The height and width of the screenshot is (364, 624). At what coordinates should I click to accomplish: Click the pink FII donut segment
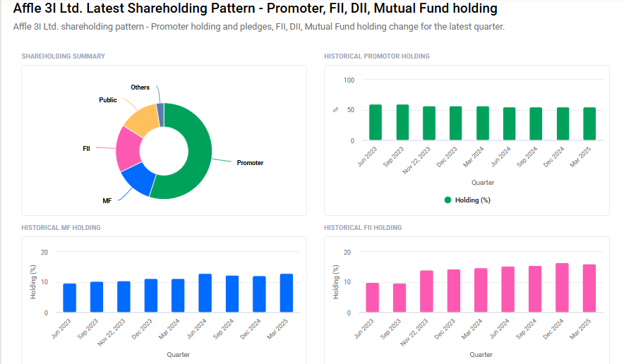(128, 149)
